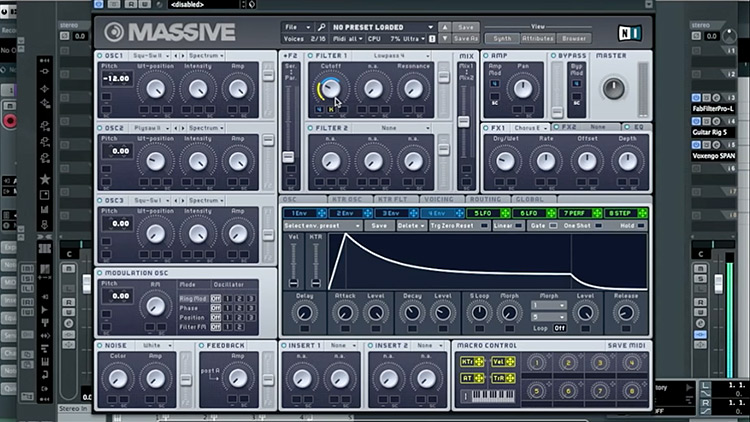Click the envelope preset Save button
Viewport: 750px width, 422px height.
click(379, 226)
